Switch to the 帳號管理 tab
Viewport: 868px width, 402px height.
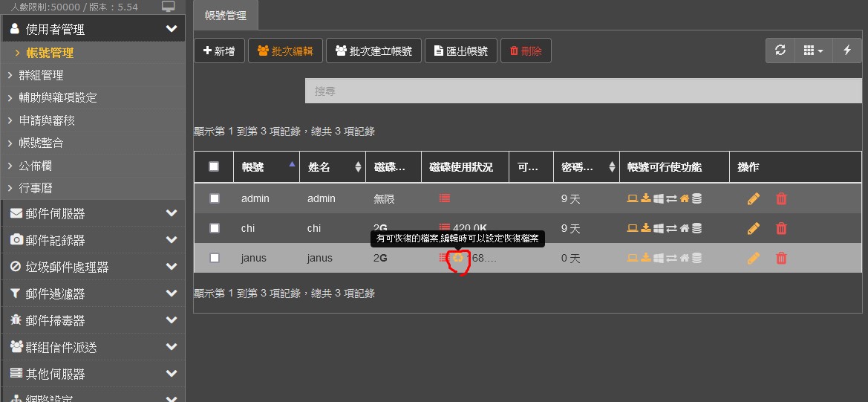point(226,15)
